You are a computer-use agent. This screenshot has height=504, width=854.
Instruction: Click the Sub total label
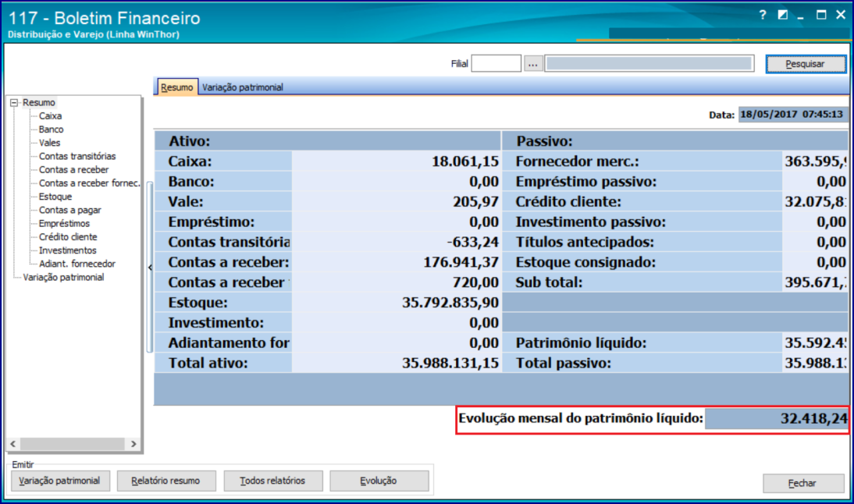[549, 282]
